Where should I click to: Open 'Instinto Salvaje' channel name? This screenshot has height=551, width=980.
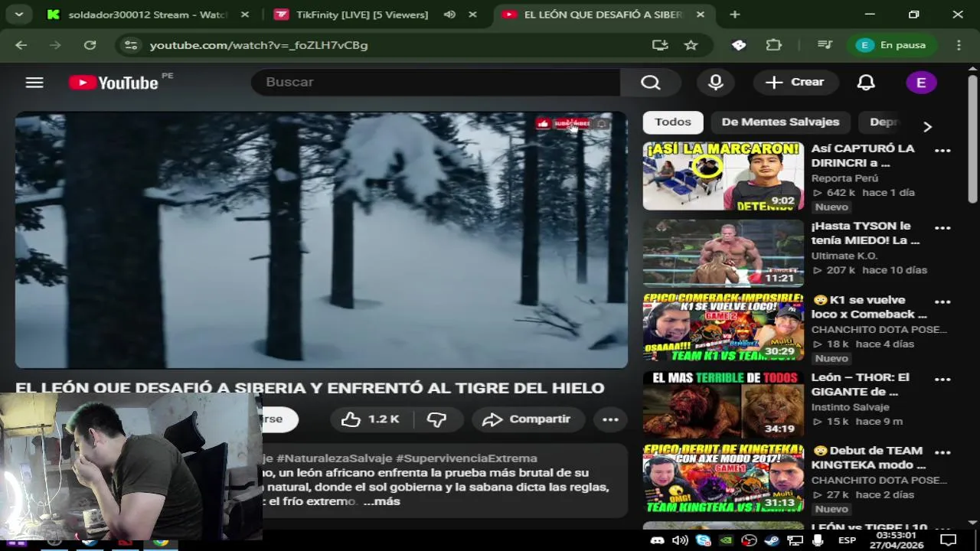(x=850, y=407)
